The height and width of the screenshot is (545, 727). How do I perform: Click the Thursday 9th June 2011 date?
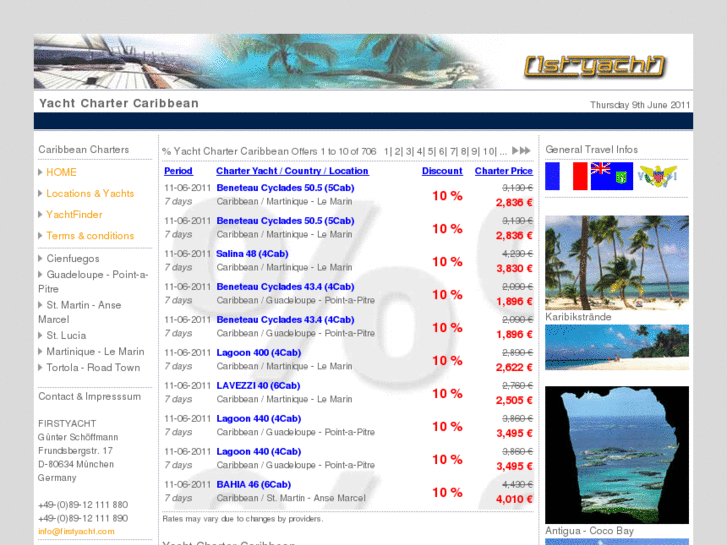tap(640, 105)
